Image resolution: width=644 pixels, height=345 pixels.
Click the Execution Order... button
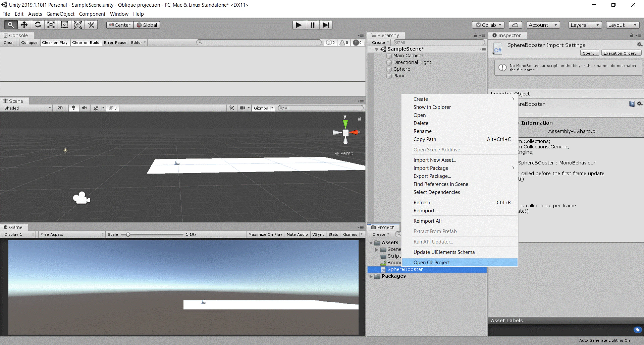[621, 53]
